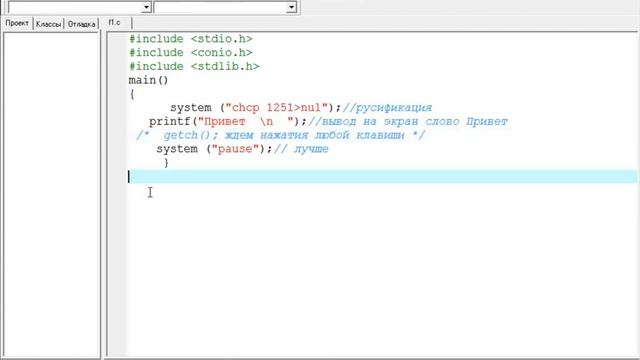This screenshot has height=360, width=640.
Task: Click inside the first top combo box field
Action: [76, 7]
